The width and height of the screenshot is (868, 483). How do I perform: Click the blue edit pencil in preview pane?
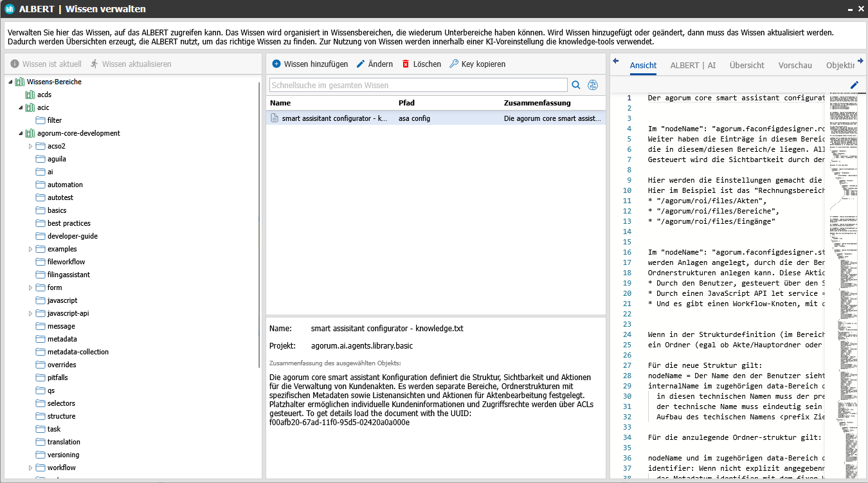pos(854,85)
